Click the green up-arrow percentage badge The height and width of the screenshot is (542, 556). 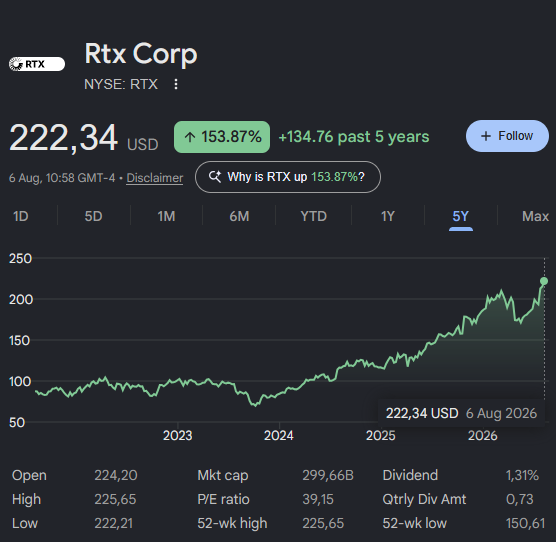pos(222,137)
